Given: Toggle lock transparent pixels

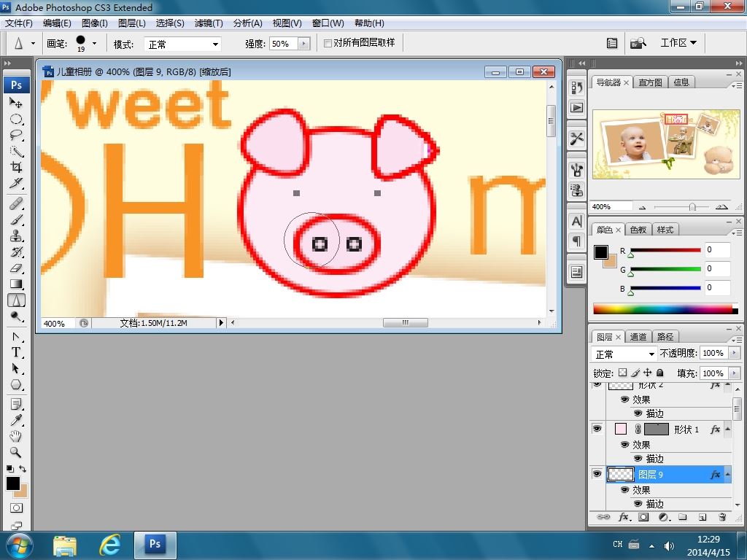Looking at the screenshot, I should click(x=623, y=373).
